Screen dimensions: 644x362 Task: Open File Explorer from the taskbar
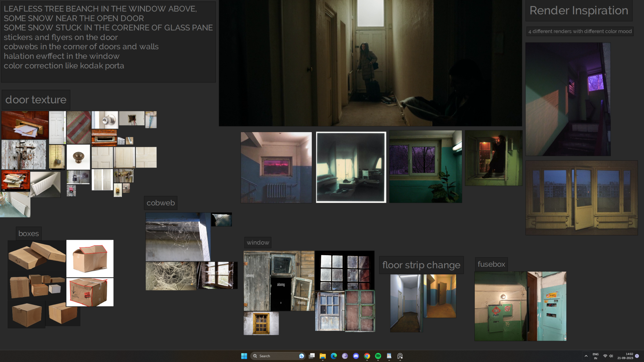(x=323, y=356)
